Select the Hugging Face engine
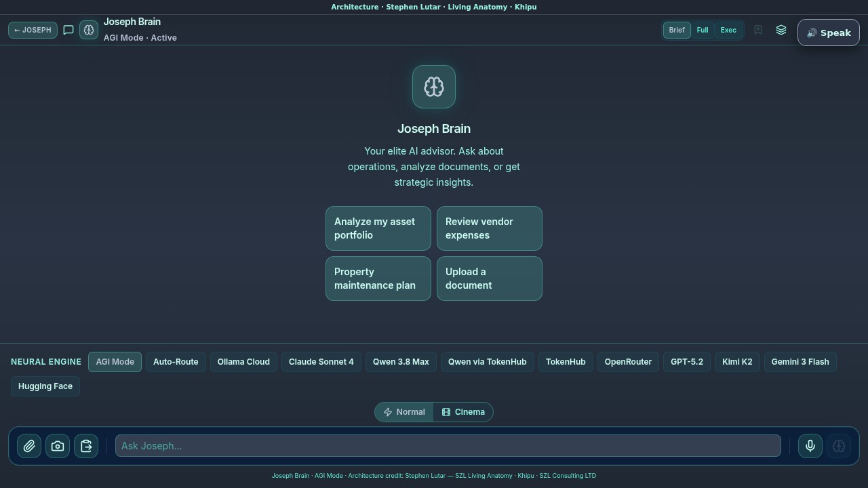The image size is (868, 488). [x=45, y=386]
